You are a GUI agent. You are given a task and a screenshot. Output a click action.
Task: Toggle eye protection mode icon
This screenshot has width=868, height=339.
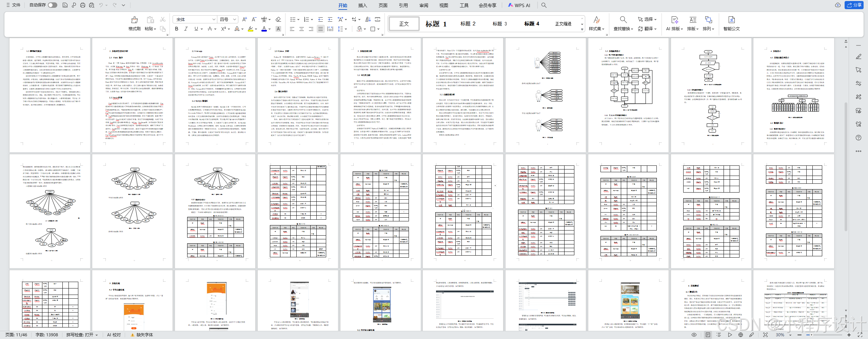tap(694, 335)
